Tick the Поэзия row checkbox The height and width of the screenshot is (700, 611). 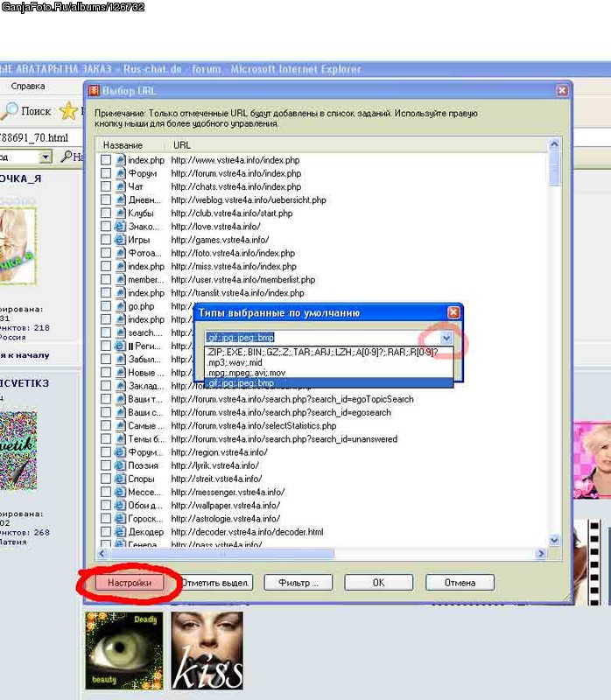pos(106,465)
